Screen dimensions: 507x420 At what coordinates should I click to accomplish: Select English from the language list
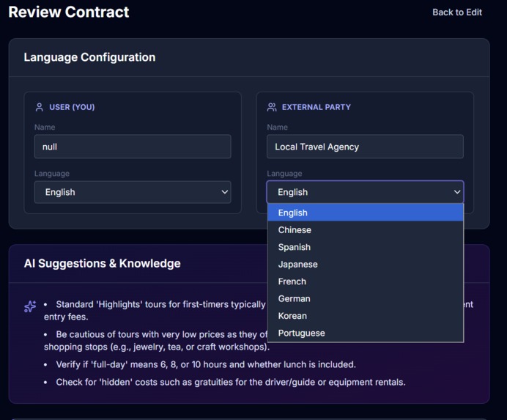(x=366, y=213)
